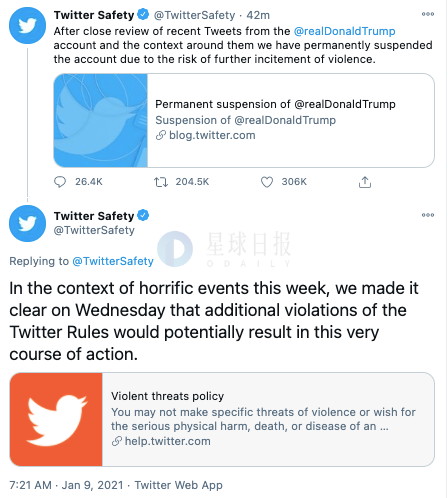Viewport: 448px width, 498px height.
Task: Click the orange Twitter bird thumbnail
Action: click(x=56, y=419)
